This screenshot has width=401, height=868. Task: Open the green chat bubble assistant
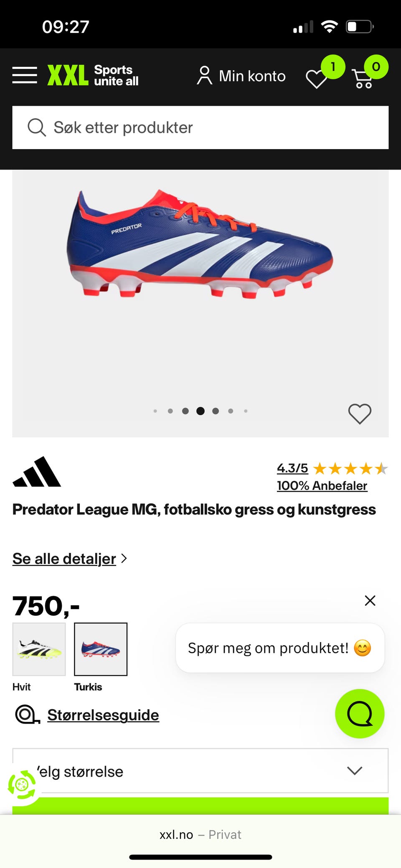click(360, 713)
